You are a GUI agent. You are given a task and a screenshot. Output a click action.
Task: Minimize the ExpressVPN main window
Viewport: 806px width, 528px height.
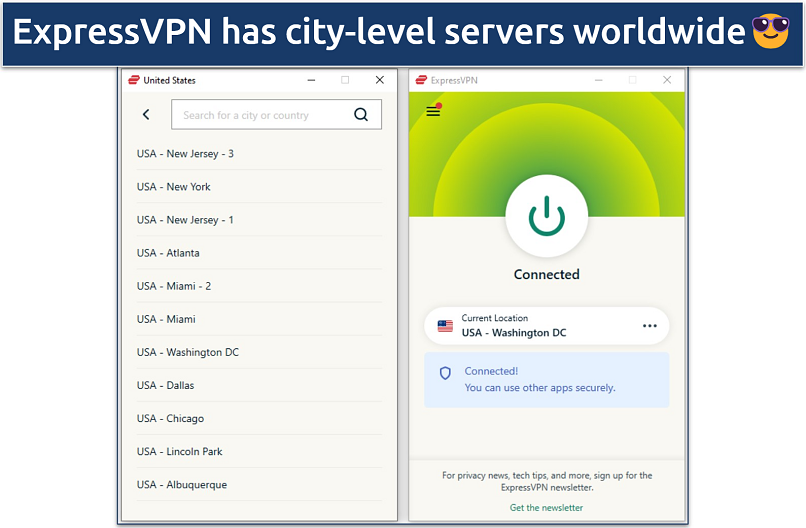(x=598, y=80)
